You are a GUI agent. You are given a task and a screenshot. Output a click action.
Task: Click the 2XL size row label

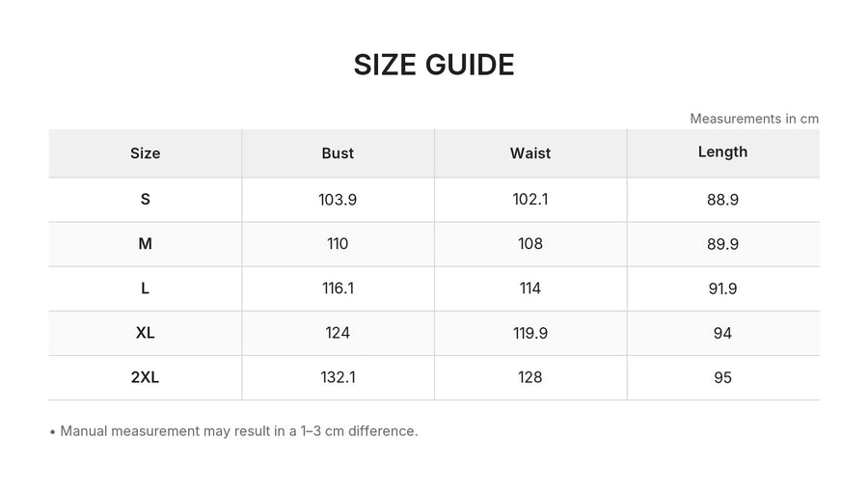pos(145,377)
